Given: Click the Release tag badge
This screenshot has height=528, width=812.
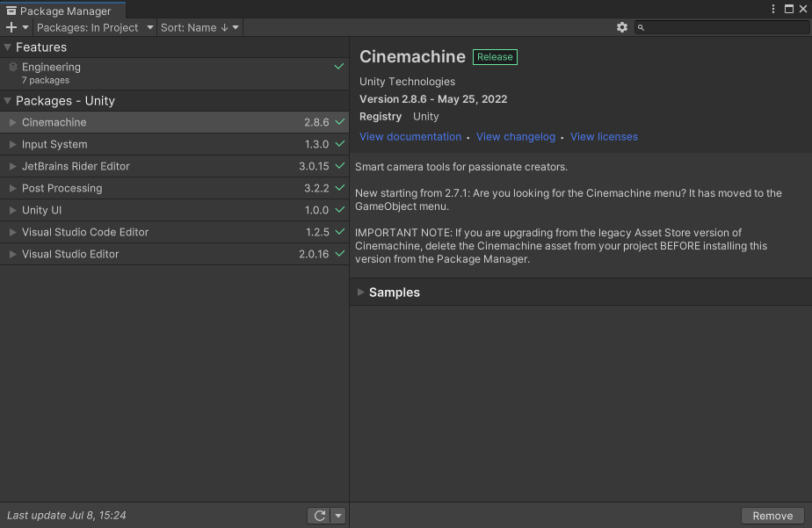Looking at the screenshot, I should pos(495,57).
